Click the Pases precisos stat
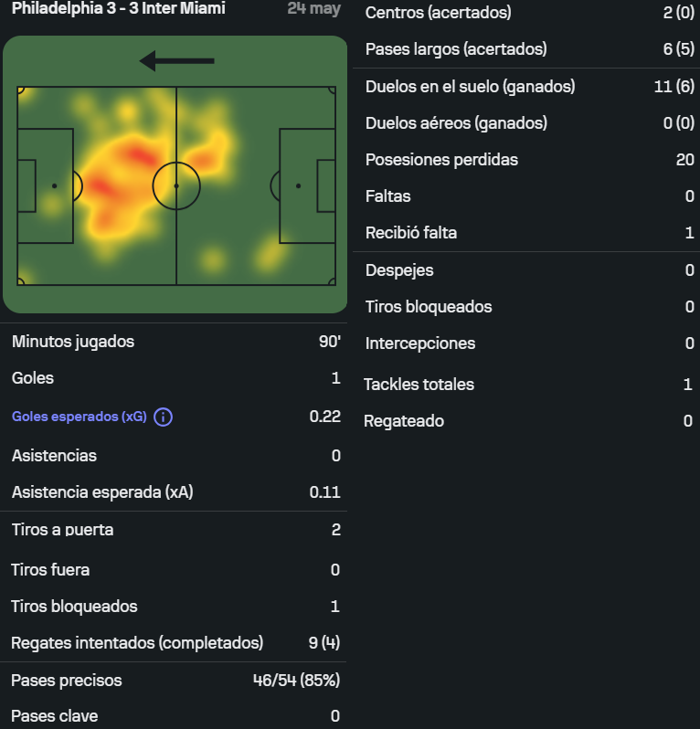Viewport: 700px width, 729px height. [x=175, y=681]
